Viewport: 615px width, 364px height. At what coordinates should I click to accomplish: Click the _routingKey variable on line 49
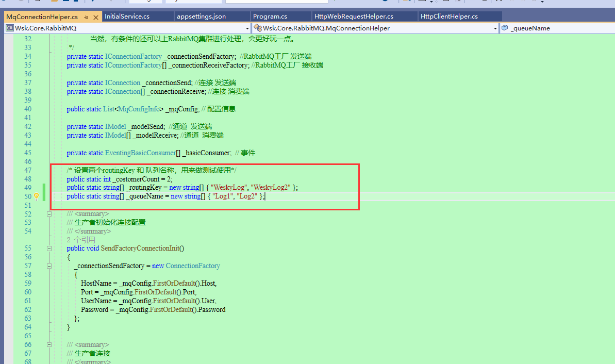pyautogui.click(x=143, y=188)
